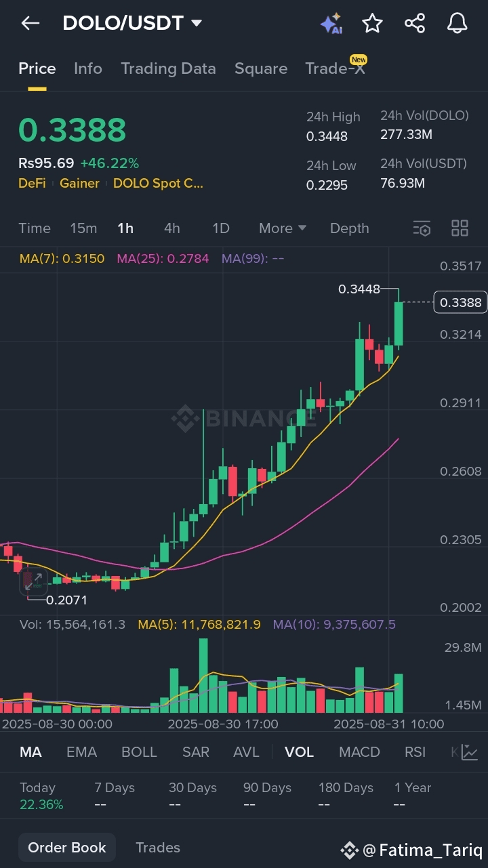Open the indicator chart settings icon
Image resolution: width=488 pixels, height=868 pixels.
(x=470, y=751)
